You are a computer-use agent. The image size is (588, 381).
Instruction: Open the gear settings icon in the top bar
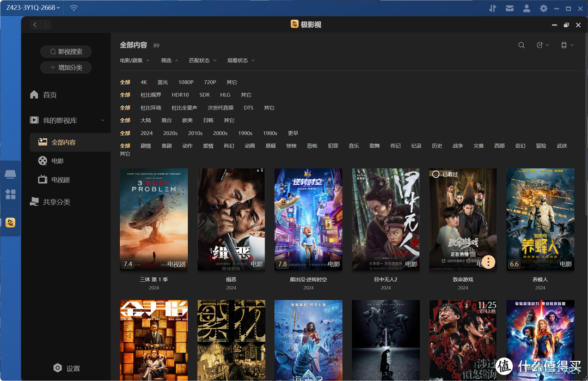coord(543,8)
